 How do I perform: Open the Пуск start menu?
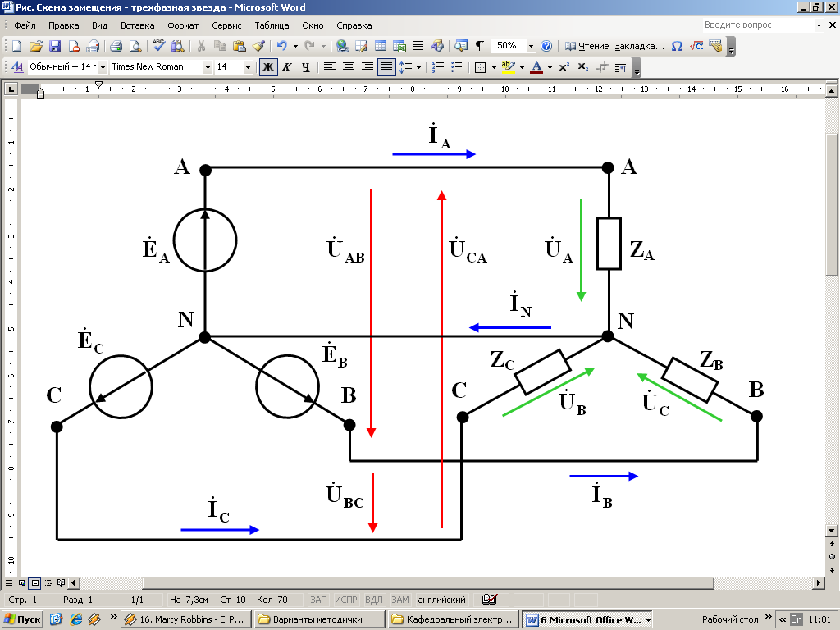pyautogui.click(x=22, y=619)
